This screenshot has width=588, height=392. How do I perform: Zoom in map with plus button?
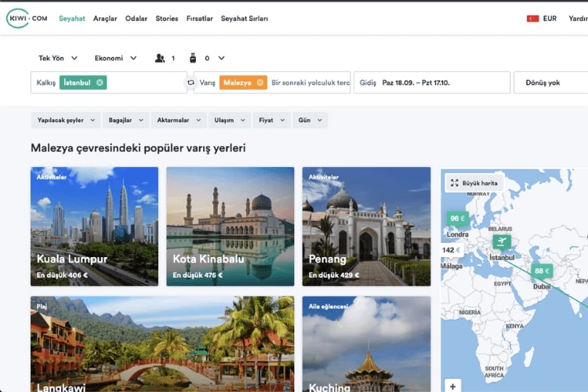(x=452, y=386)
